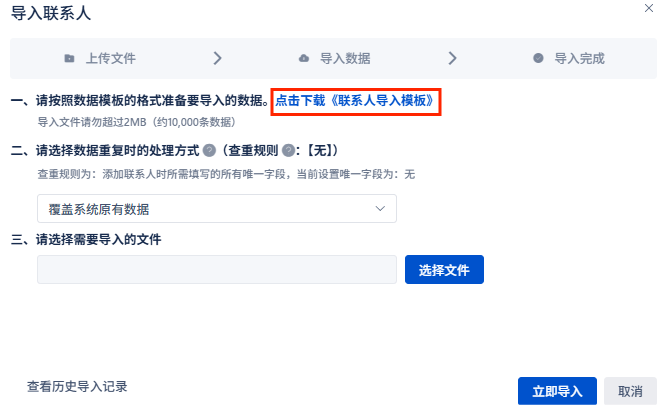Viewport: 669px width, 405px height.
Task: Click the chevron between 上传文件 and 导入数据
Action: click(x=218, y=58)
